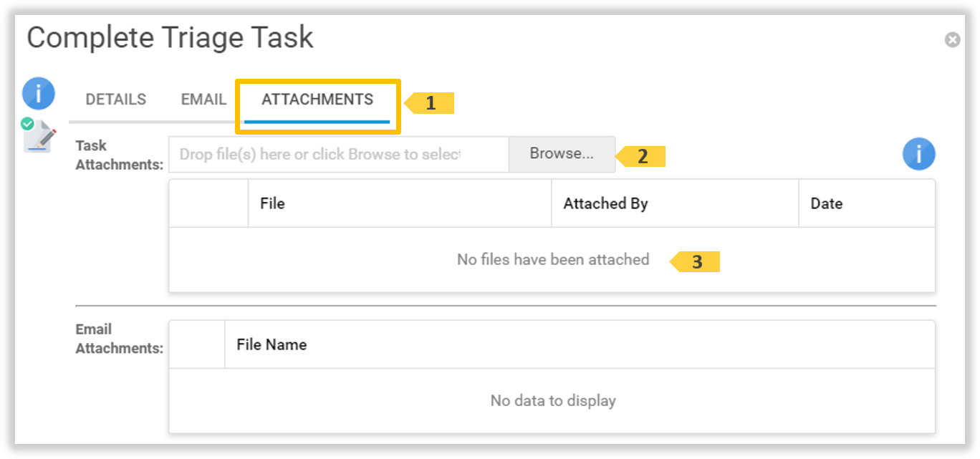
Task: Click the Date column header
Action: click(x=826, y=203)
